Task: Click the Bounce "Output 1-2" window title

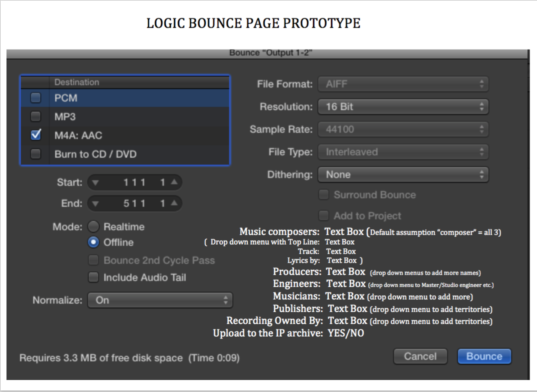Action: pos(270,52)
